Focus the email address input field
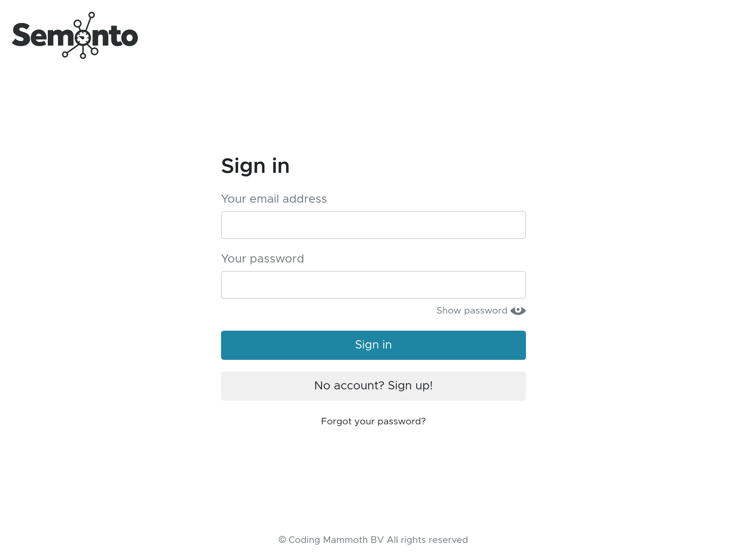The height and width of the screenshot is (560, 747). pyautogui.click(x=373, y=225)
